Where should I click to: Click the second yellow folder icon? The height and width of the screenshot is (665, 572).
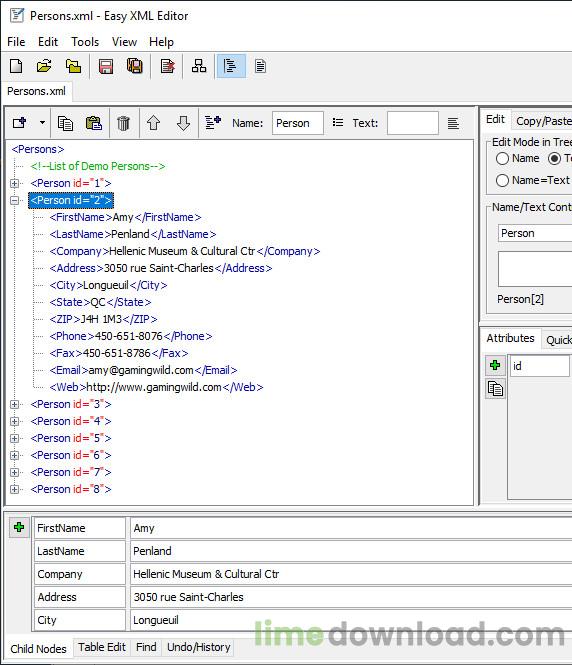[73, 66]
